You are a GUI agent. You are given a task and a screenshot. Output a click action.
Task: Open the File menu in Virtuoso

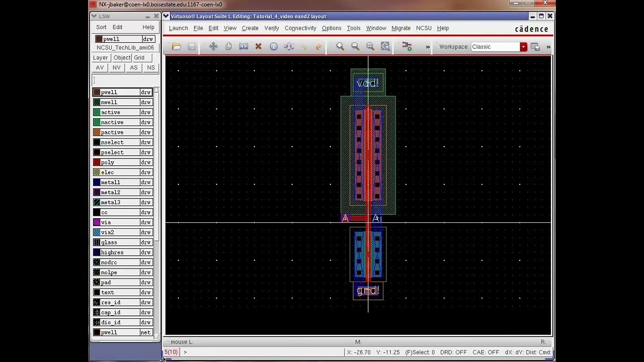pyautogui.click(x=198, y=28)
